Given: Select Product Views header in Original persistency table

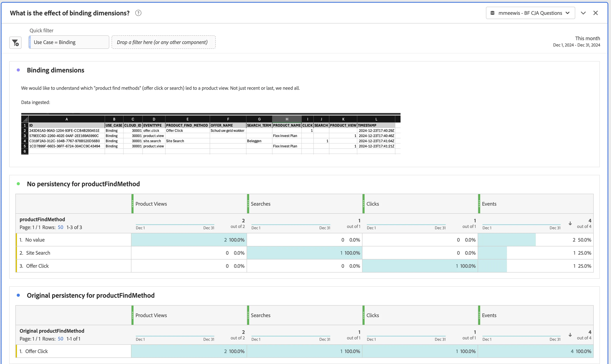Looking at the screenshot, I should tap(189, 315).
